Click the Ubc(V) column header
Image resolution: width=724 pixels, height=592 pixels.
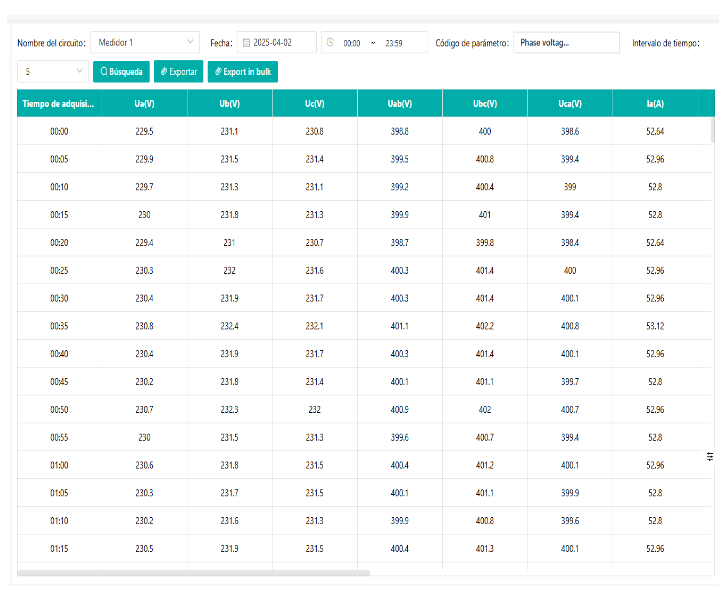(x=485, y=103)
